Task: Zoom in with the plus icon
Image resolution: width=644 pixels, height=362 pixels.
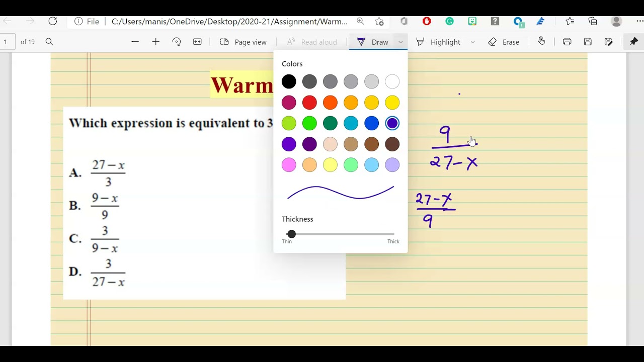Action: click(x=156, y=42)
